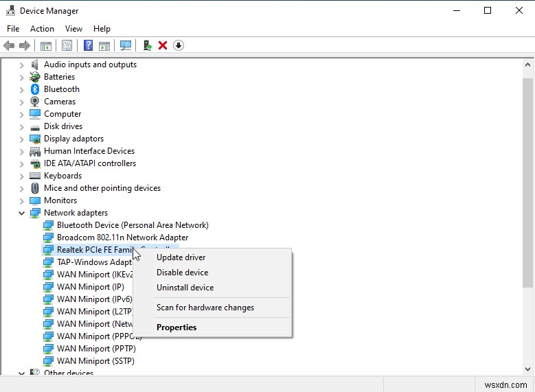Click the Disable device down-arrow icon

tap(179, 45)
